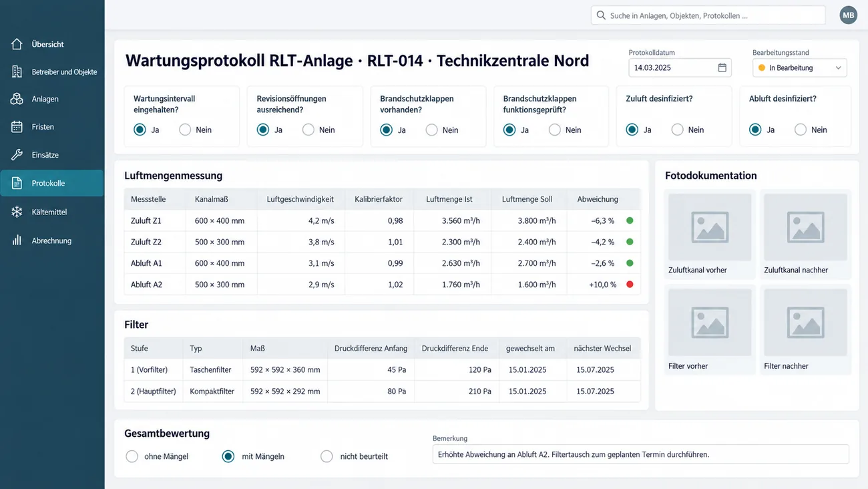Click the Fristen calendar icon
The image size is (868, 489).
pos(17,127)
